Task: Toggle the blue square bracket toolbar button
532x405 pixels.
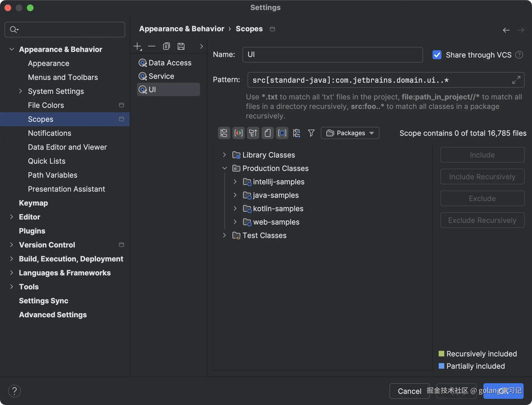Action: pos(282,133)
